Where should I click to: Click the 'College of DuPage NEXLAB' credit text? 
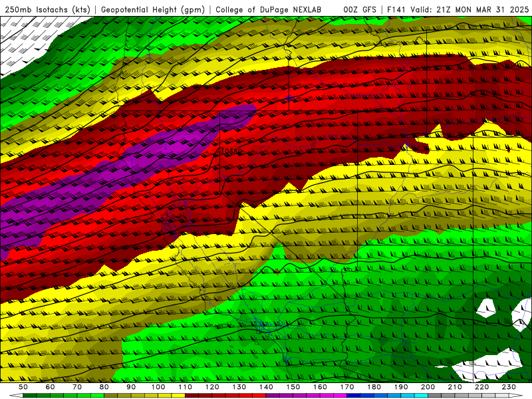click(x=269, y=10)
